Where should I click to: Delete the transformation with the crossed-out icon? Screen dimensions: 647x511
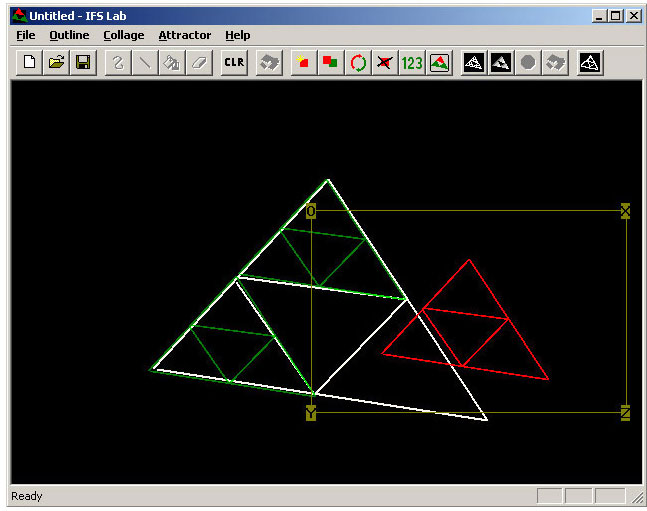[385, 63]
